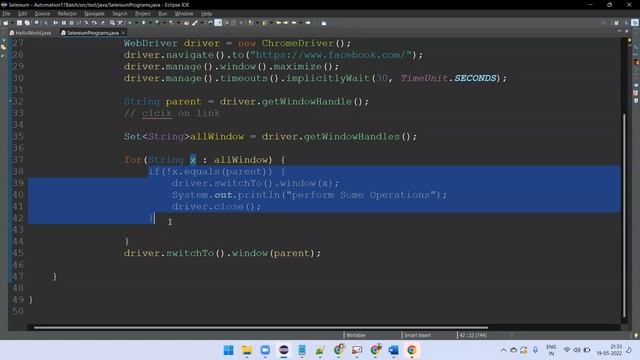Click getWindowHandles on line 35

[x=351, y=136]
